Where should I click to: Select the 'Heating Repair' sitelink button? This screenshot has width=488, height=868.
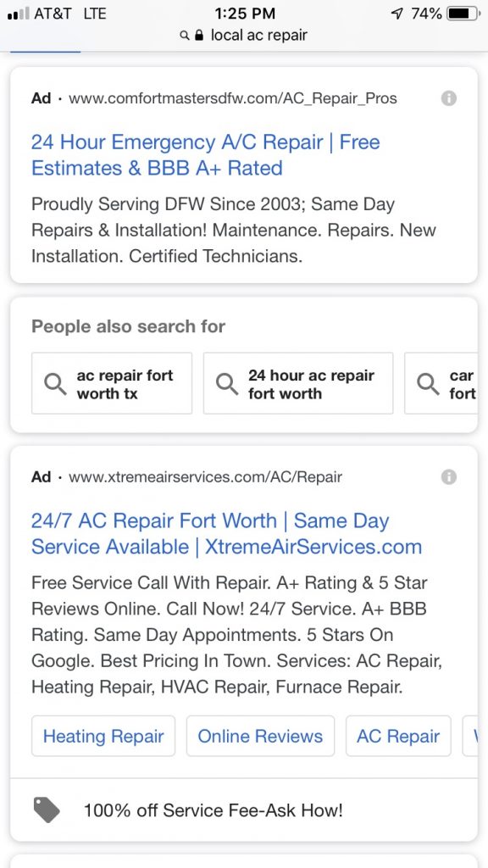point(103,736)
